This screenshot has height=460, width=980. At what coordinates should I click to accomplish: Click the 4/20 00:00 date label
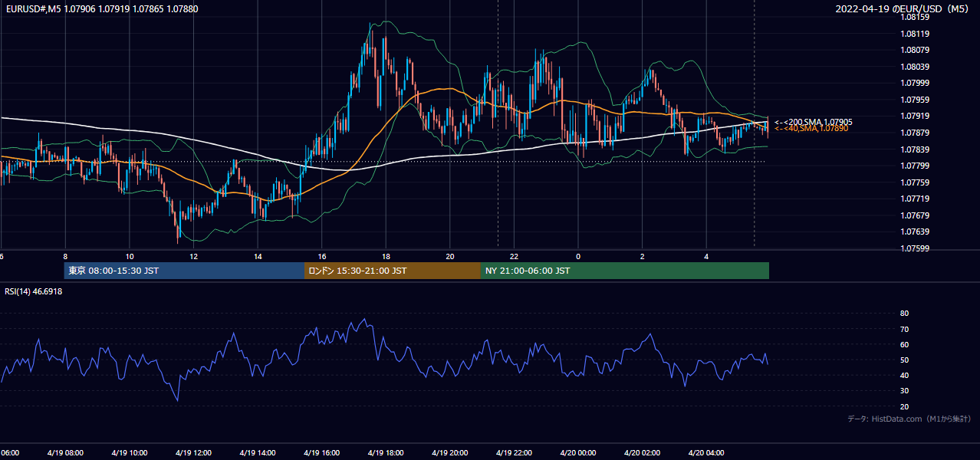577,453
